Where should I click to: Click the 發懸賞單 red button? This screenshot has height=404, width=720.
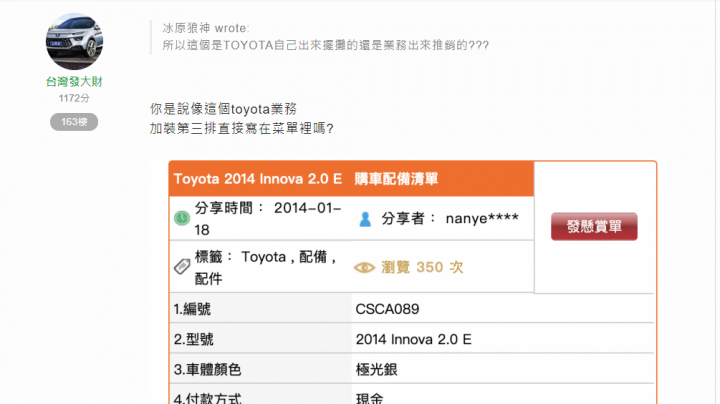tap(594, 226)
